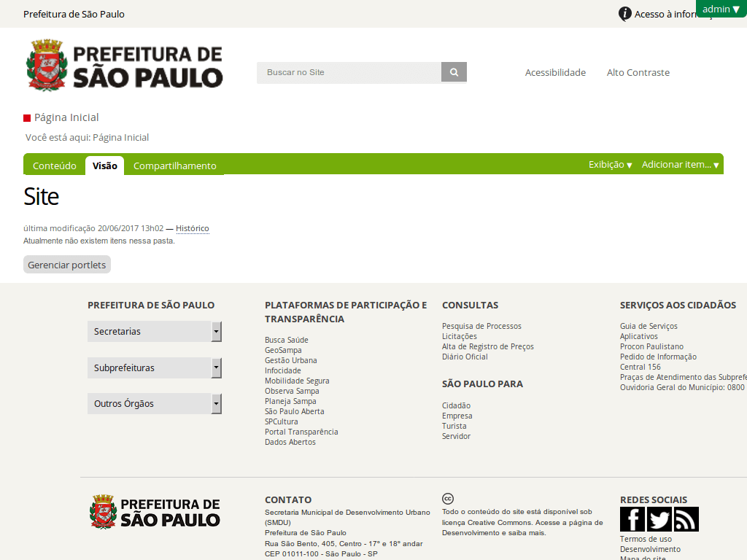747x560 pixels.
Task: Open the Mobilidade Segura link
Action: coord(297,381)
